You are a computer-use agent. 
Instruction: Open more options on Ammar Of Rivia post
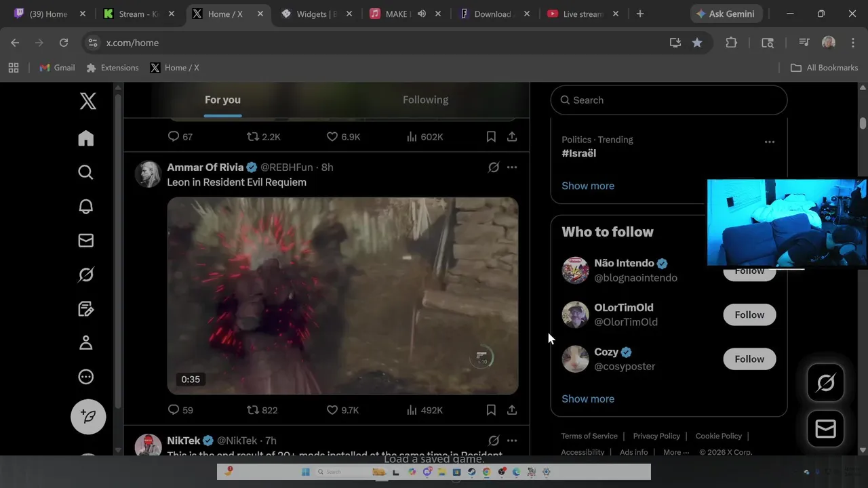pyautogui.click(x=512, y=167)
